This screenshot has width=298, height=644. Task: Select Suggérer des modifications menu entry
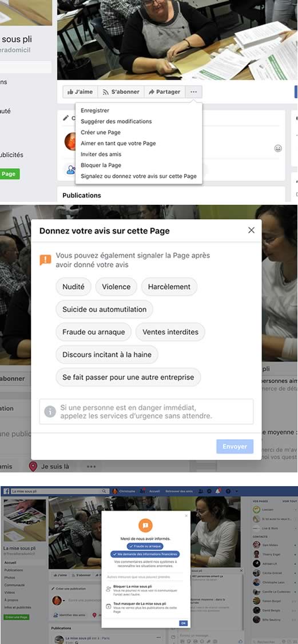coord(116,122)
